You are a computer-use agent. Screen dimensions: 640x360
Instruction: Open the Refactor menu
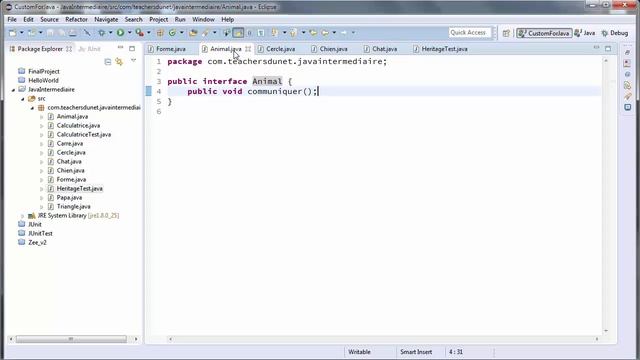pos(76,19)
